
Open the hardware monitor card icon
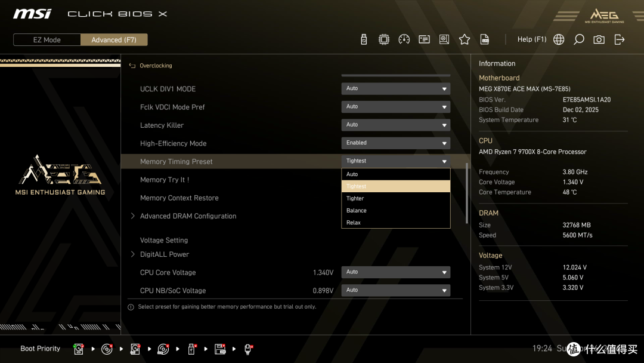pyautogui.click(x=424, y=39)
